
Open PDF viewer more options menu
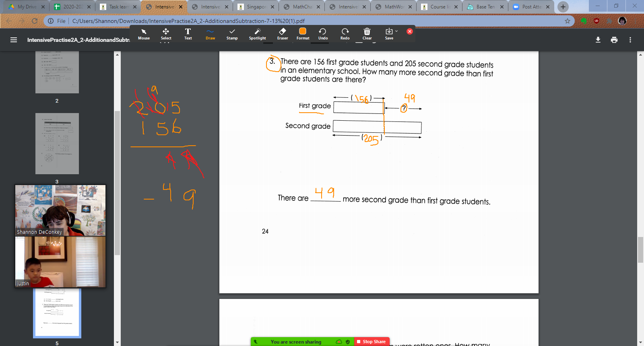(x=630, y=40)
